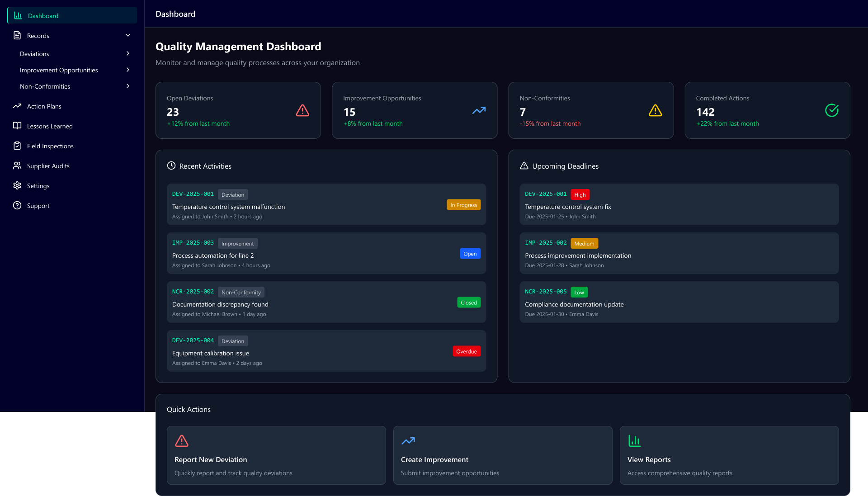The width and height of the screenshot is (868, 496).
Task: Click the IMP-2025-003 activity ID
Action: [193, 243]
